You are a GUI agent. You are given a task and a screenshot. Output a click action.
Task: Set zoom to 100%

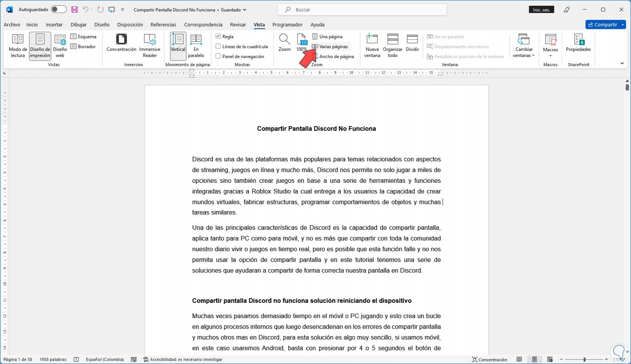pyautogui.click(x=302, y=43)
